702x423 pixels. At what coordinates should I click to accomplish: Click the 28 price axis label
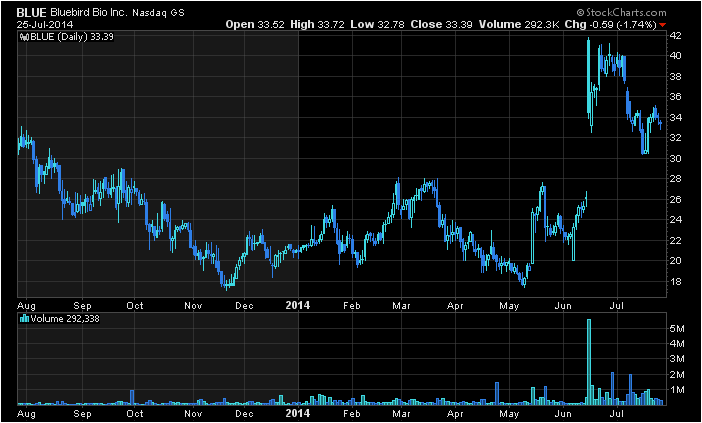(676, 179)
